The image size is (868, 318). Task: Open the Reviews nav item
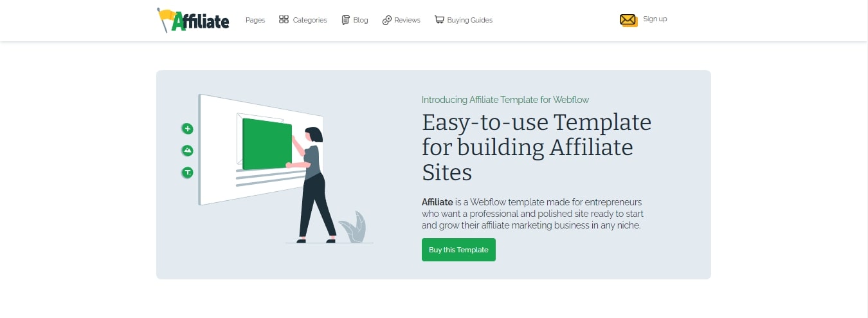coord(407,20)
